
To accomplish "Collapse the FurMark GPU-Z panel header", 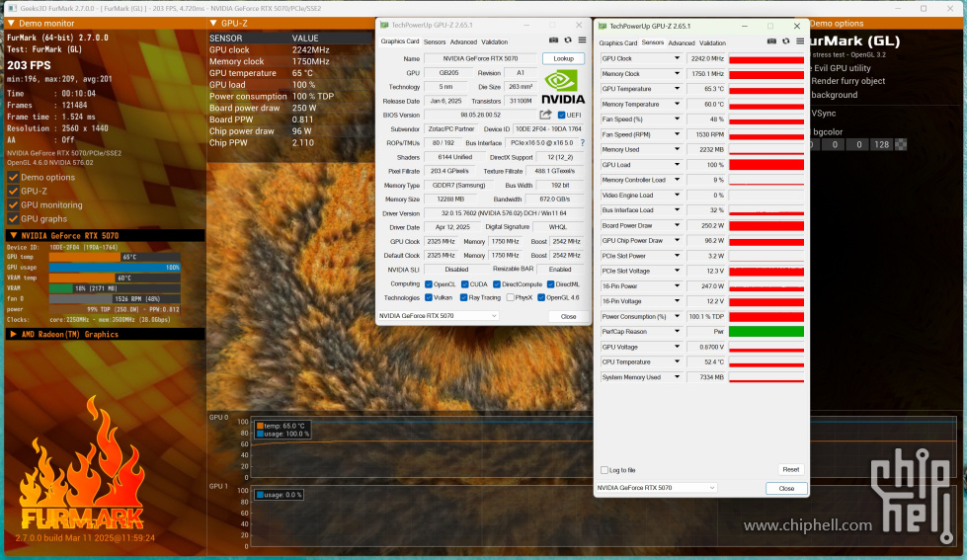I will click(213, 24).
